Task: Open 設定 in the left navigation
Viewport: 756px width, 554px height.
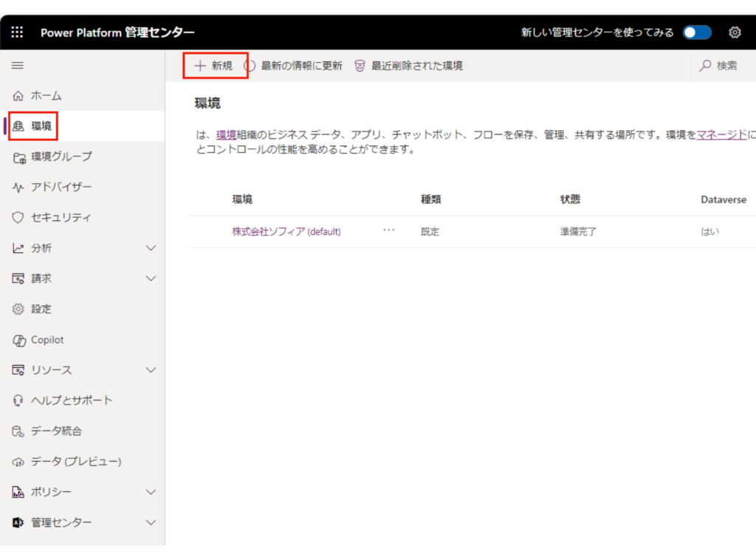Action: click(41, 310)
